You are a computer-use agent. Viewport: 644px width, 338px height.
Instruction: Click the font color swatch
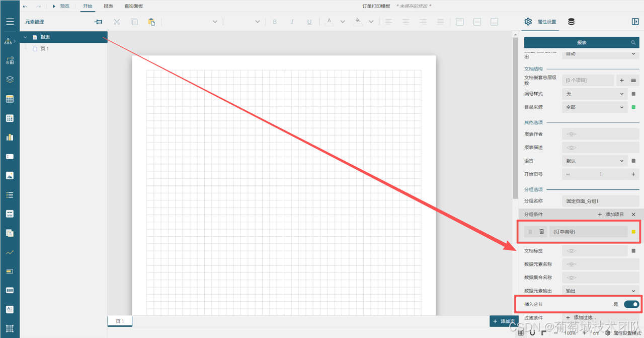(329, 22)
